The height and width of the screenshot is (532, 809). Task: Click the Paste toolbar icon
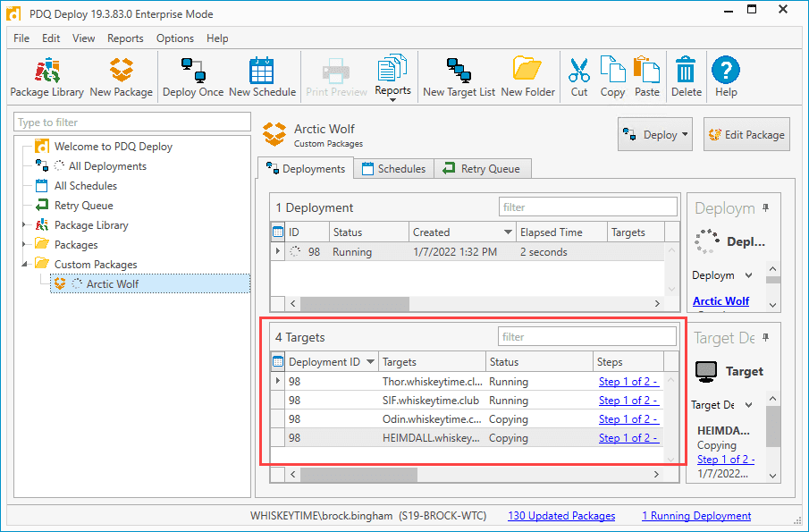[x=647, y=77]
